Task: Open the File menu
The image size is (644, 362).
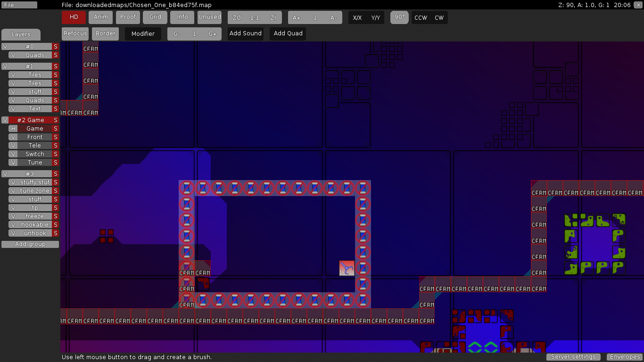Action: point(19,5)
